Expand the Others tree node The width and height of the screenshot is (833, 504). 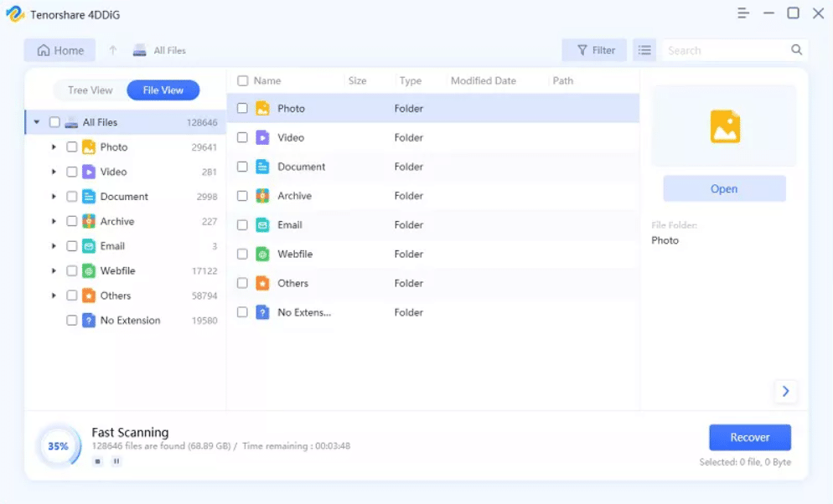pyautogui.click(x=54, y=296)
